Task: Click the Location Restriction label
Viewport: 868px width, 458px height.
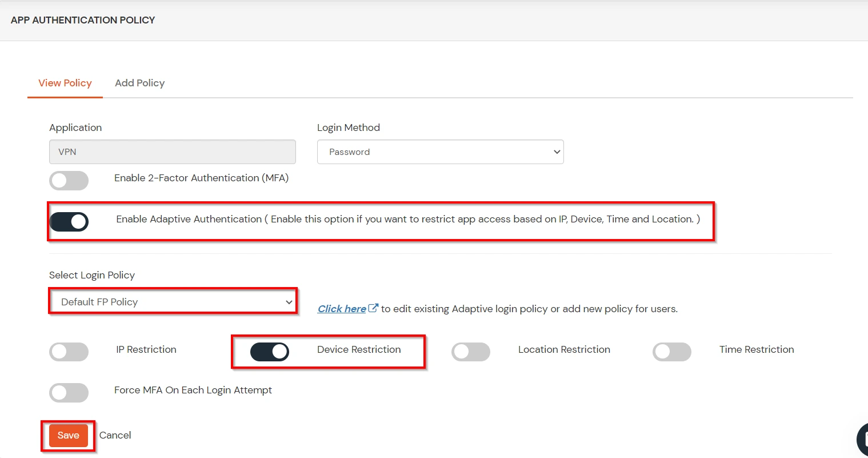Action: coord(564,349)
